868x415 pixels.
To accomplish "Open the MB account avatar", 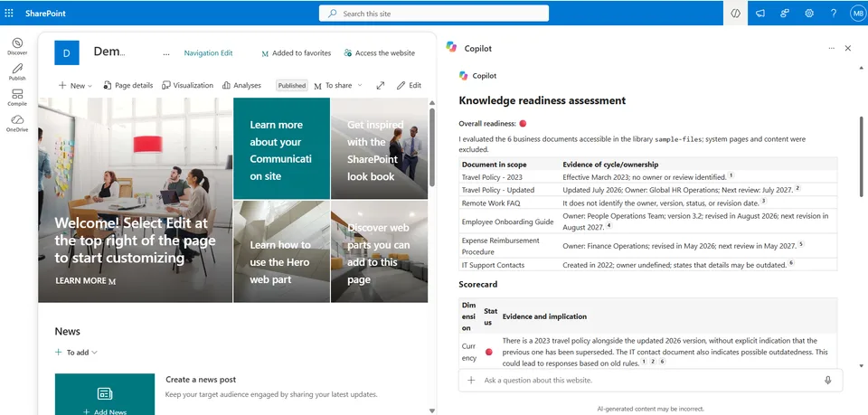I will click(x=857, y=14).
